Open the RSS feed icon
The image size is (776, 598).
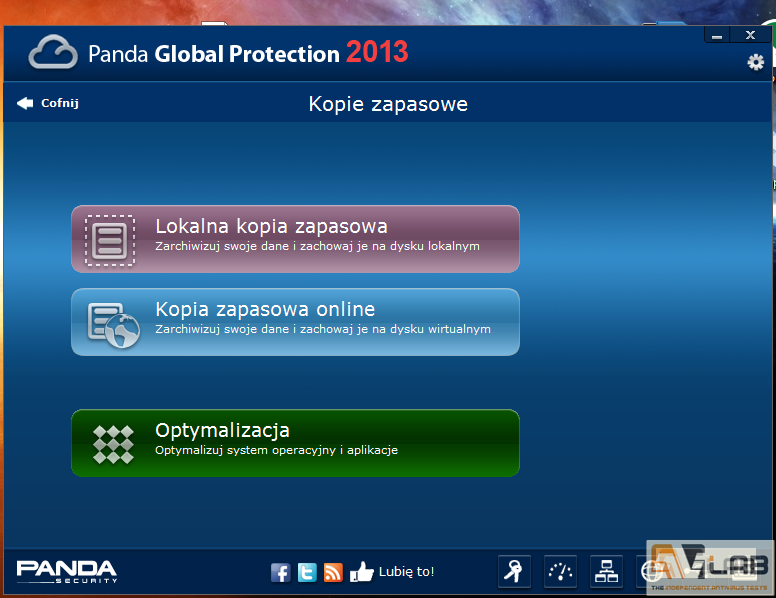click(x=333, y=572)
